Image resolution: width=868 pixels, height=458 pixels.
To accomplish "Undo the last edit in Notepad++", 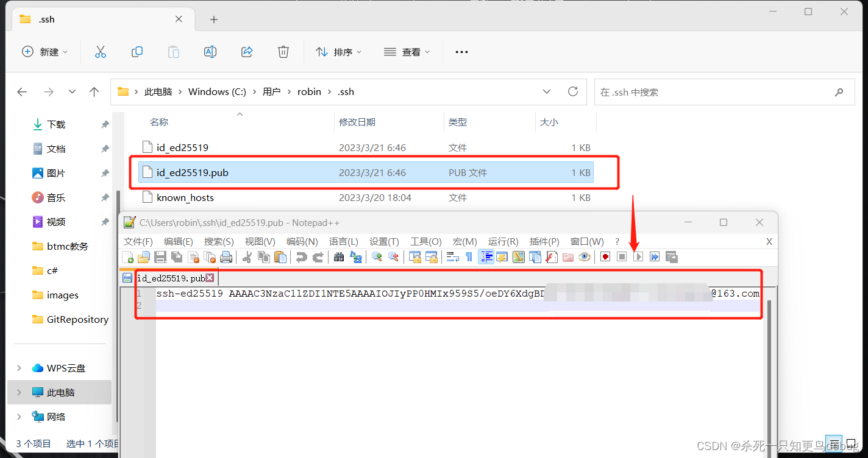I will click(301, 257).
